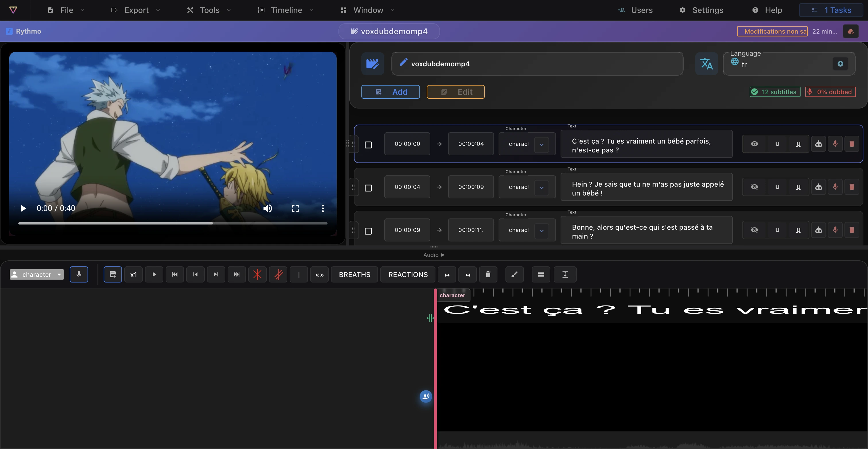Toggle underlined U on the 'Bonne, alors' subtitle
This screenshot has width=868, height=449.
click(x=798, y=230)
